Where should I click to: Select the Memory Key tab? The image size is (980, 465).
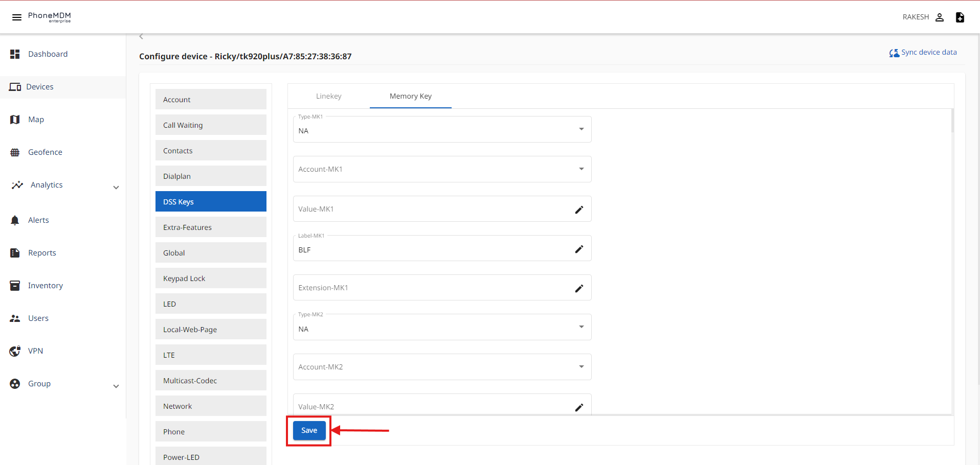coord(410,96)
